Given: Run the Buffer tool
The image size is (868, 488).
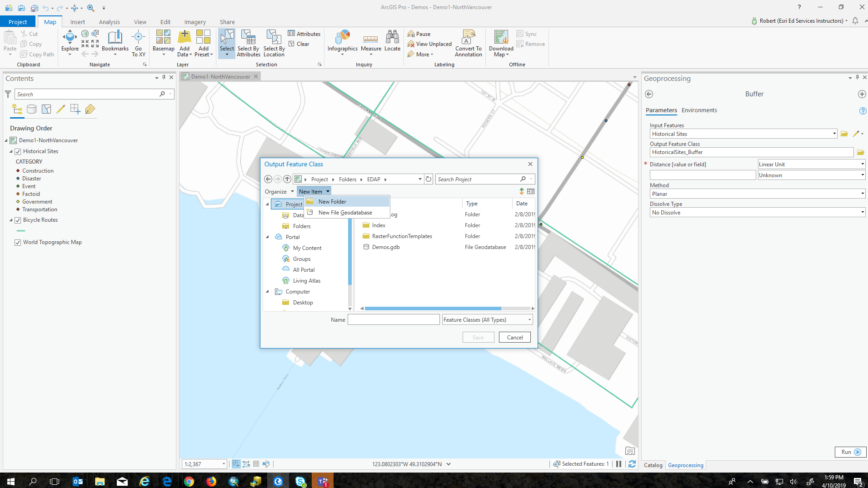Looking at the screenshot, I should click(850, 452).
